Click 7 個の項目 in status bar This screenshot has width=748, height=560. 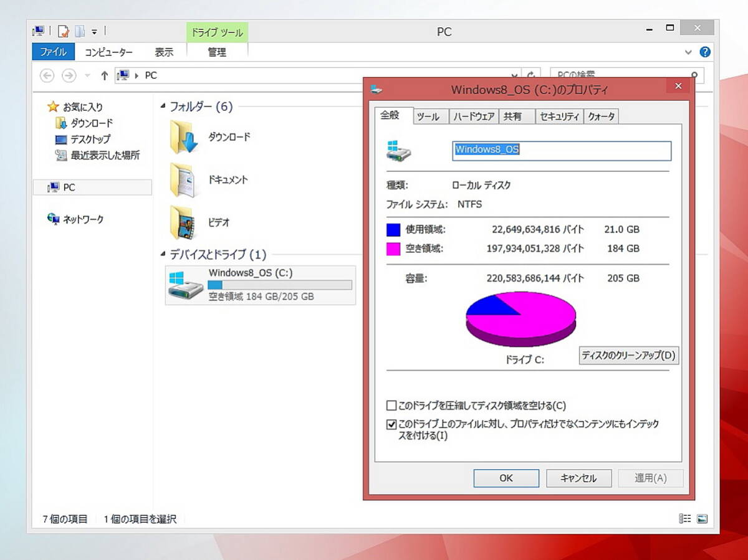[x=65, y=519]
